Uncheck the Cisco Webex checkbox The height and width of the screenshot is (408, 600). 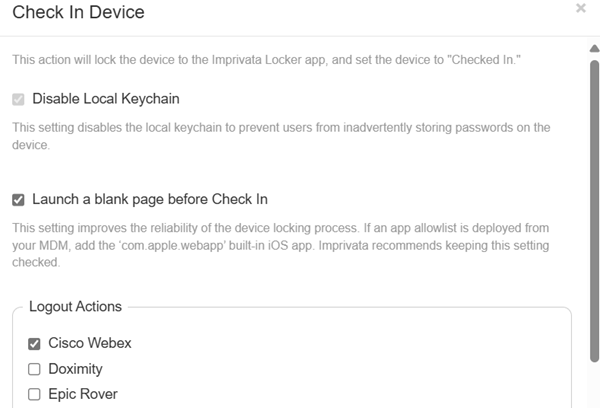pyautogui.click(x=34, y=344)
